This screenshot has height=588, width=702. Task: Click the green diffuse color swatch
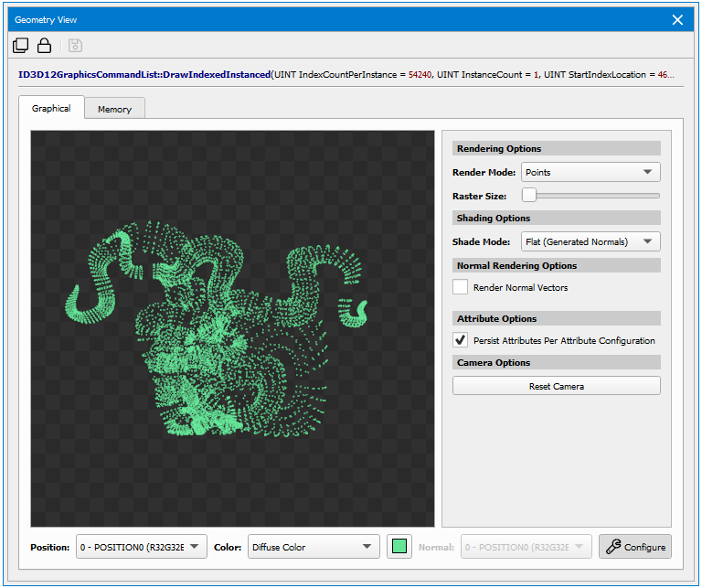click(x=399, y=547)
